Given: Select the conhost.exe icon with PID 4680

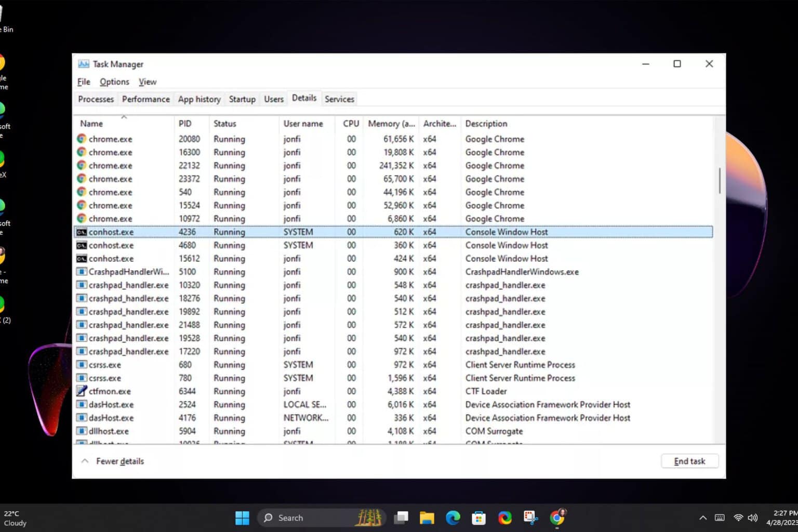Looking at the screenshot, I should (x=82, y=245).
